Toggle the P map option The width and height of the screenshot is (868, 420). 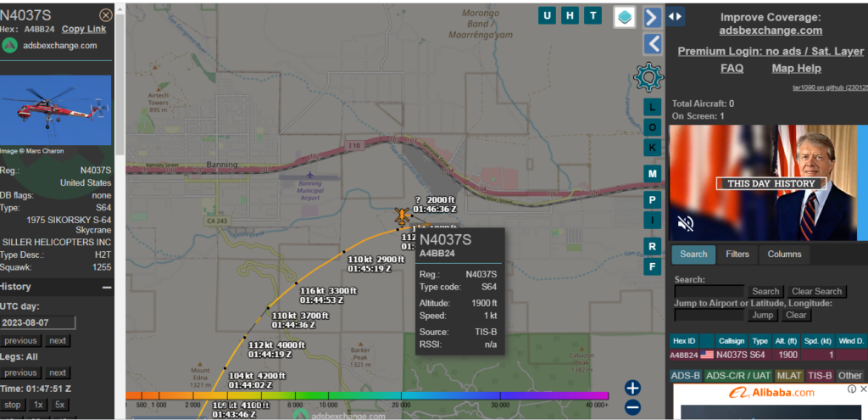[652, 199]
